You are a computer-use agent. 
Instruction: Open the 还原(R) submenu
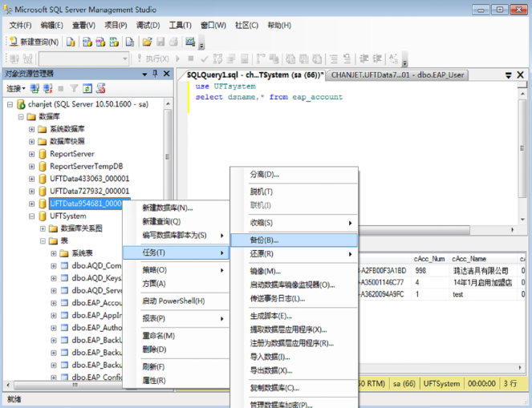(294, 254)
